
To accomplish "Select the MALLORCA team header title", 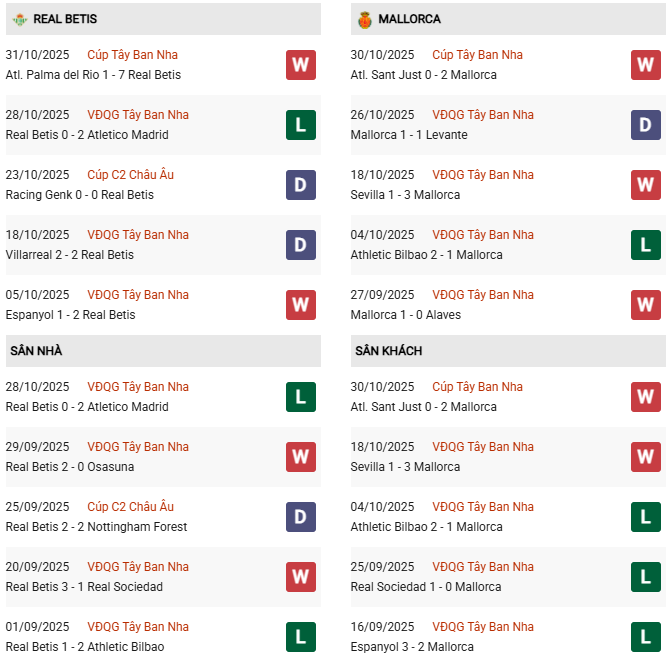I will pyautogui.click(x=409, y=19).
